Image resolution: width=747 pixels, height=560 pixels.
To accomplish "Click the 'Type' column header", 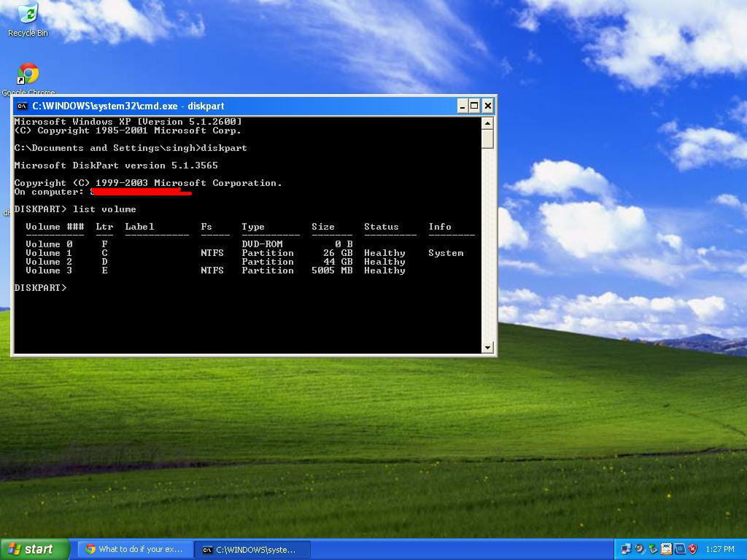I will (253, 227).
